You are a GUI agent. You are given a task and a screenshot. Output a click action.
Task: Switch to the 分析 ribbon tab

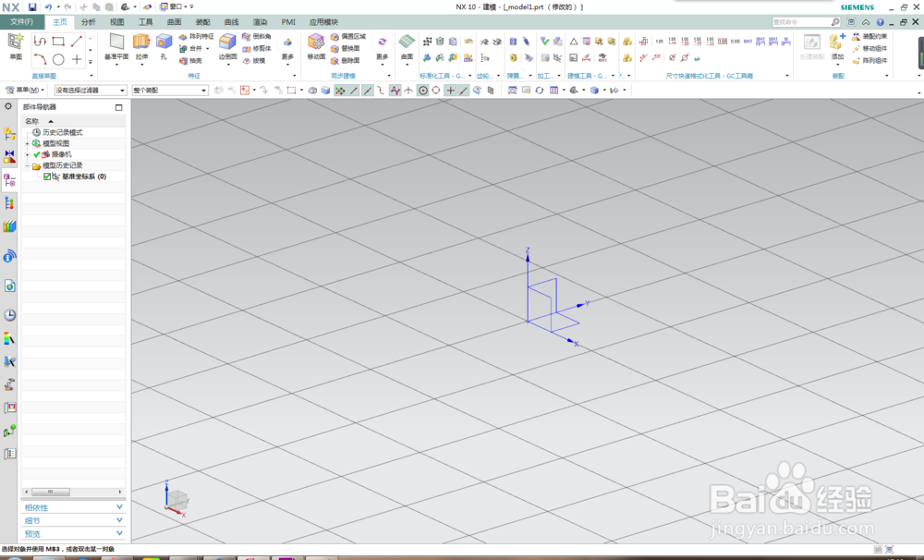pyautogui.click(x=89, y=22)
